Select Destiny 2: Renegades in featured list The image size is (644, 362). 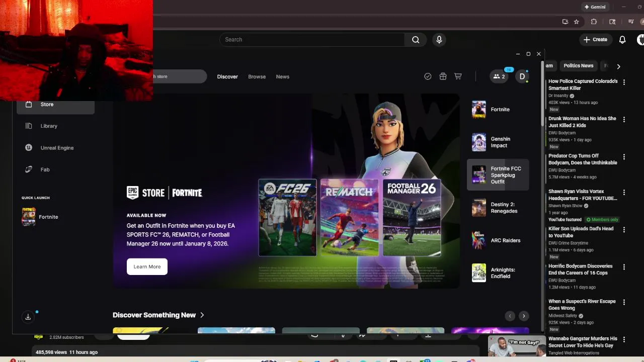(498, 208)
